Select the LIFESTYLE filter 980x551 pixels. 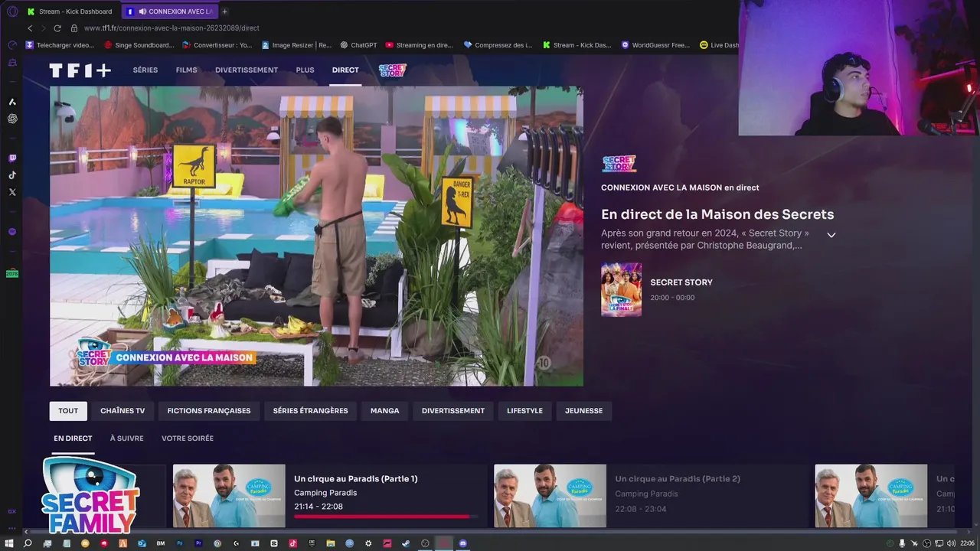[x=524, y=411]
